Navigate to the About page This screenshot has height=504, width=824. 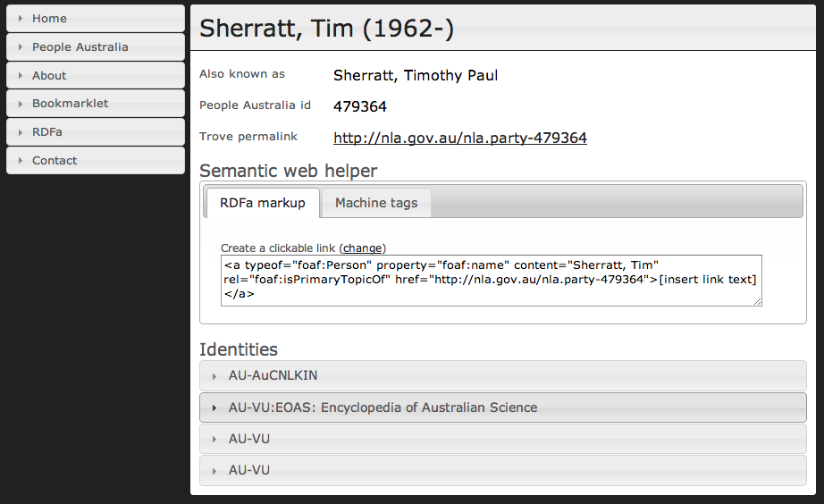tap(96, 75)
